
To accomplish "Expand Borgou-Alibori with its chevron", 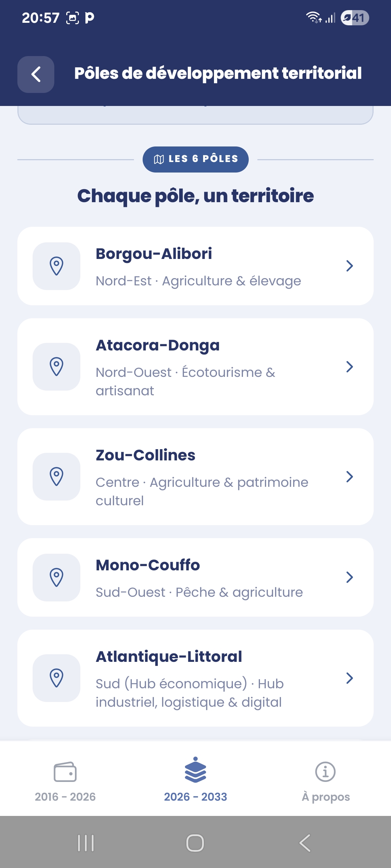I will pos(349,266).
